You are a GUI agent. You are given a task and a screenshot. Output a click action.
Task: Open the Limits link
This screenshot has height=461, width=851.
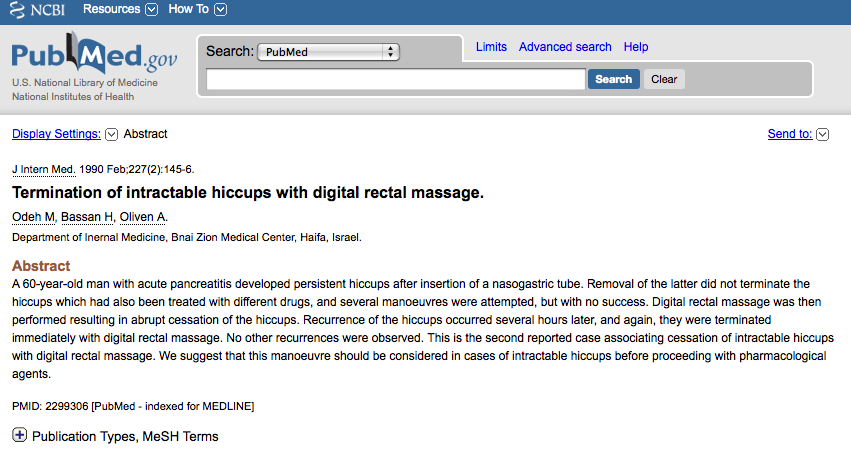tap(491, 47)
